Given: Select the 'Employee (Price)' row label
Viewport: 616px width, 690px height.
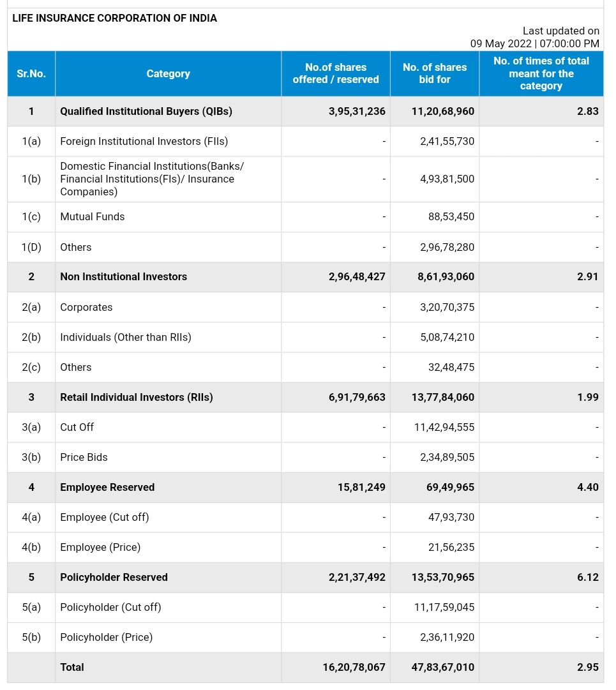Looking at the screenshot, I should [x=100, y=548].
